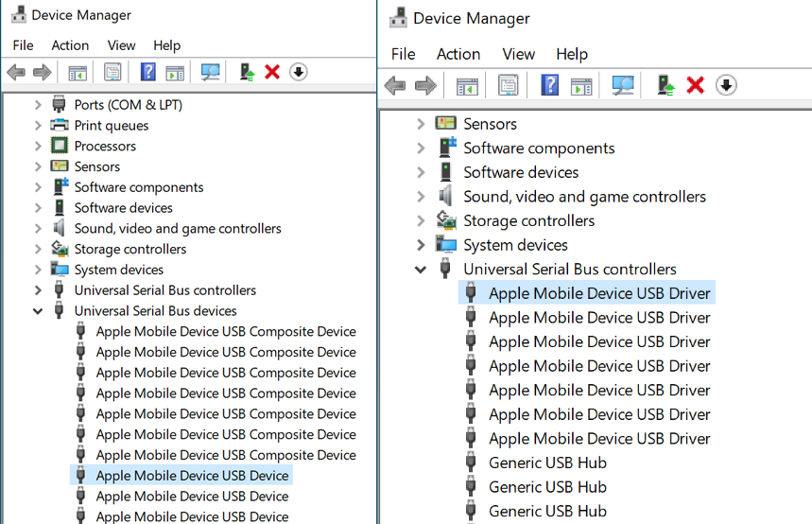Select the first Generic USB Hub entry
This screenshot has height=524, width=812.
coord(547,463)
